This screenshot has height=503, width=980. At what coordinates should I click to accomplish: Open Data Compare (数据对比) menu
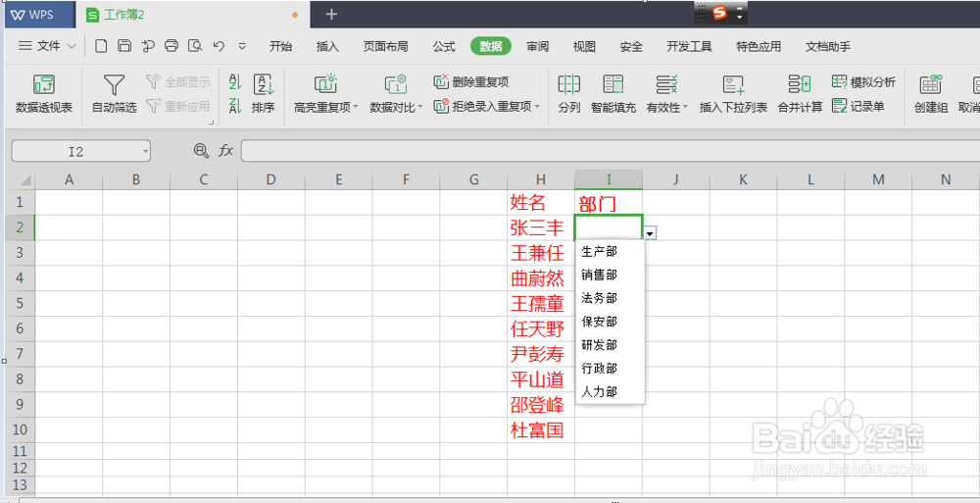tap(396, 94)
